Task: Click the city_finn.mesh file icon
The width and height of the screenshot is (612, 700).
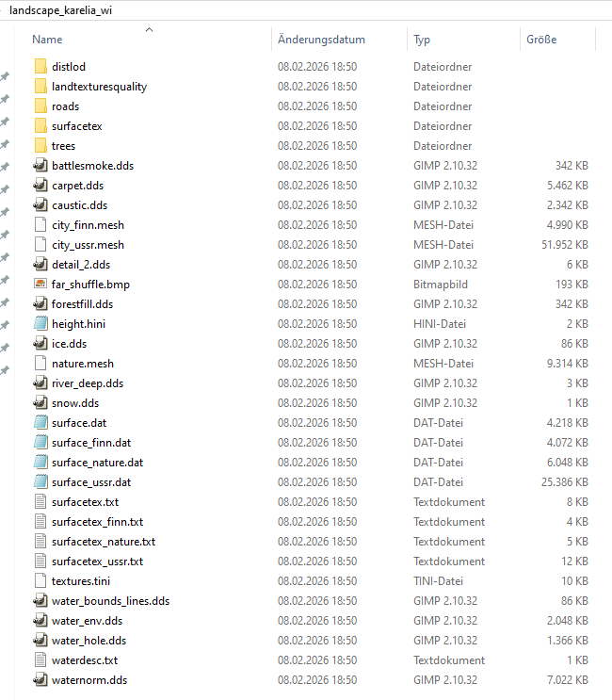Action: click(x=40, y=225)
